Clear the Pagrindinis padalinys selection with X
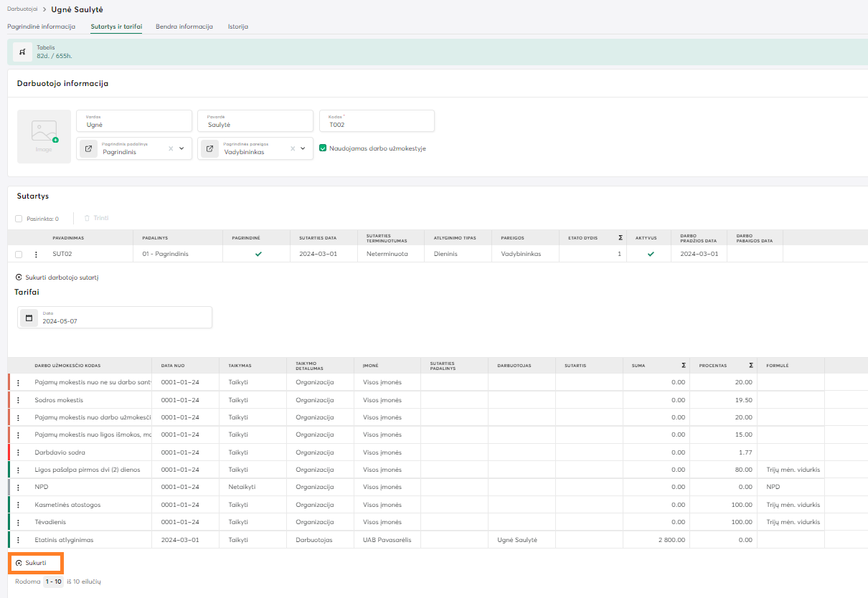This screenshot has height=598, width=868. pos(171,149)
